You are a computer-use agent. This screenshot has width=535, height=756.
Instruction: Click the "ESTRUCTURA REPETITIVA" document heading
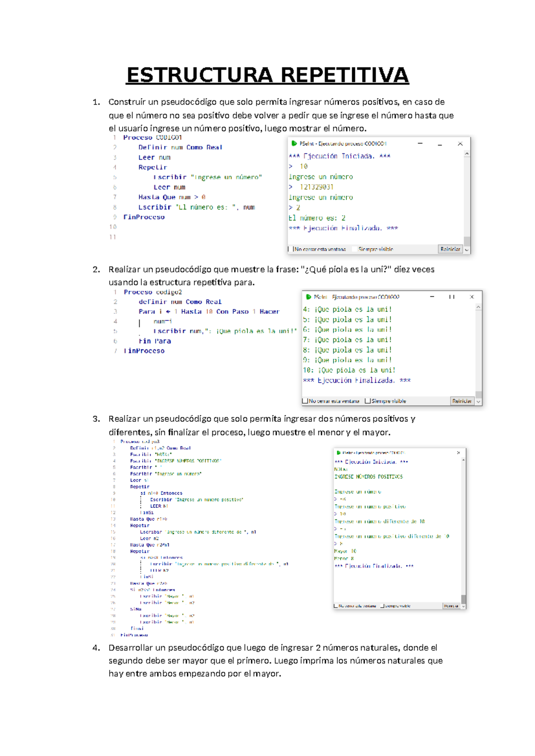(x=267, y=75)
